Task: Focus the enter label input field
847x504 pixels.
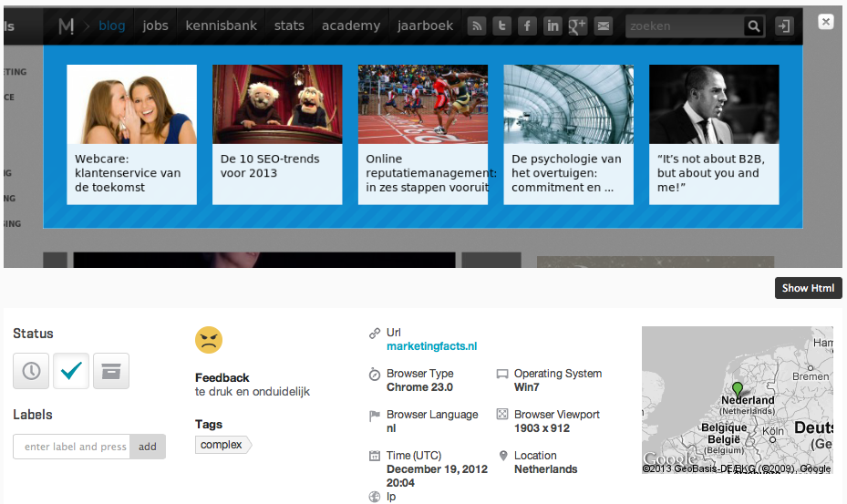Action: point(72,447)
